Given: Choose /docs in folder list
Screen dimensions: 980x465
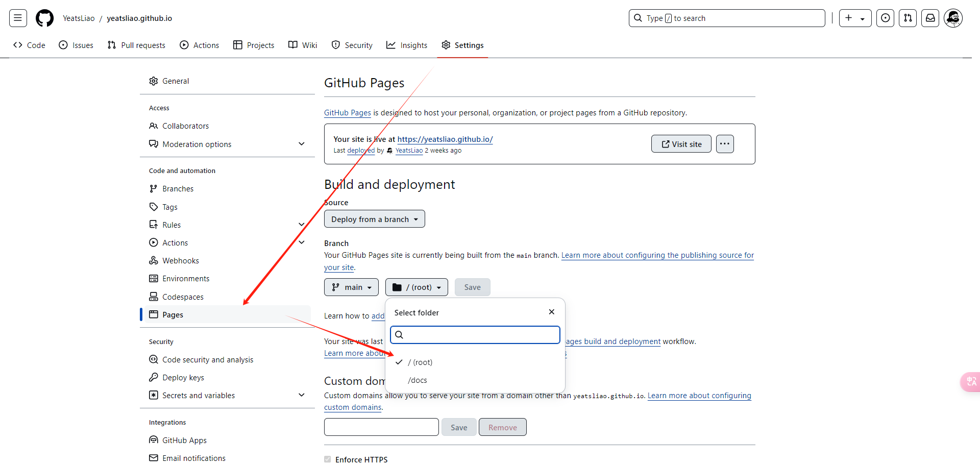Looking at the screenshot, I should 475,380.
